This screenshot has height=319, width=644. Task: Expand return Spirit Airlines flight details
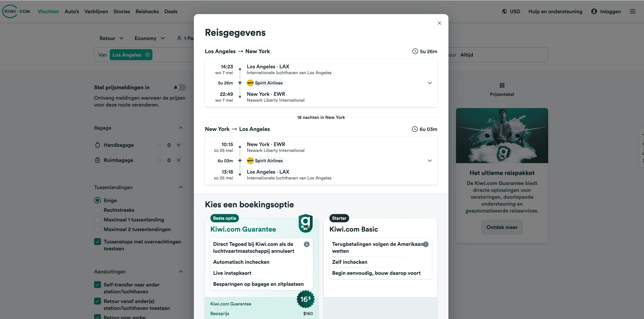tap(430, 161)
